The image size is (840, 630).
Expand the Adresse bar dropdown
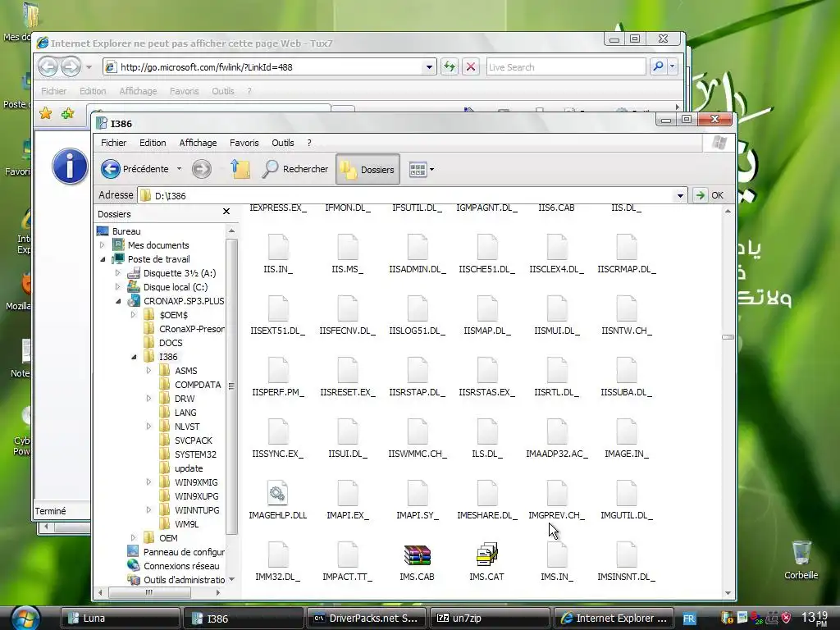pos(680,195)
